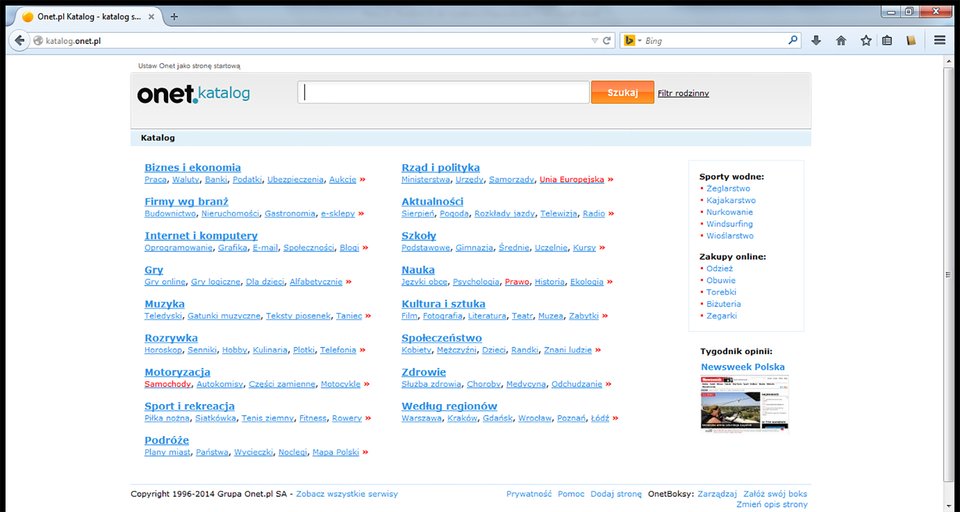Open the URL history dropdown arrow
This screenshot has width=960, height=512.
pos(594,40)
